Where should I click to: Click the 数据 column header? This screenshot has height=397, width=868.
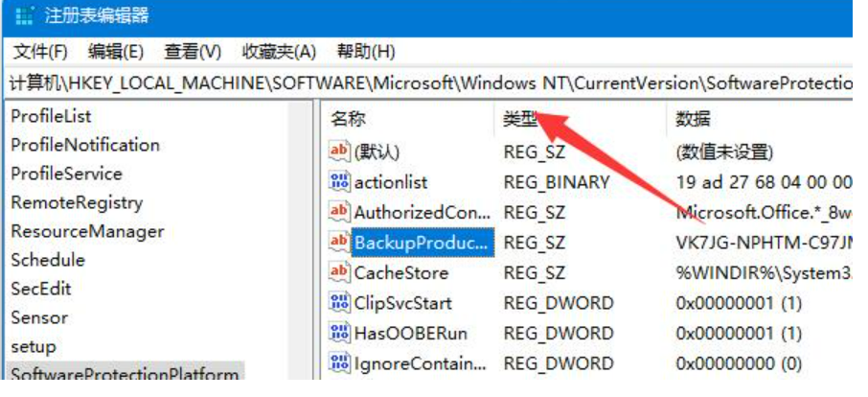click(x=693, y=119)
